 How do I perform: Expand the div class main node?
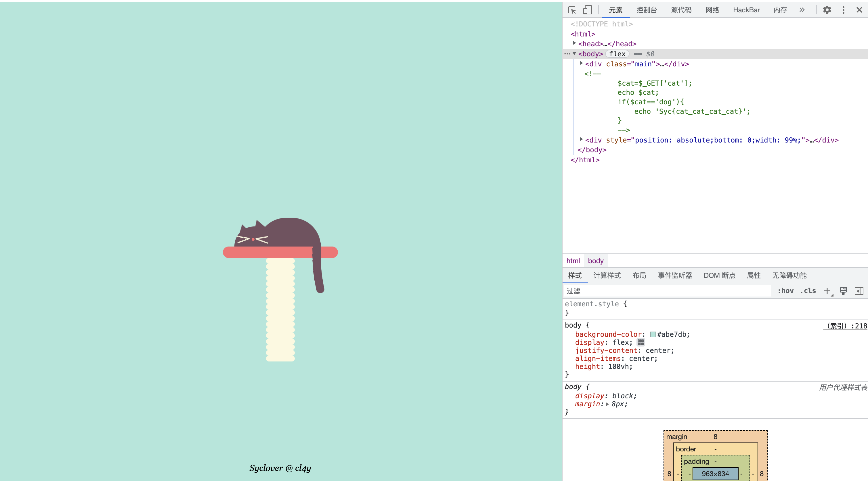click(x=581, y=63)
